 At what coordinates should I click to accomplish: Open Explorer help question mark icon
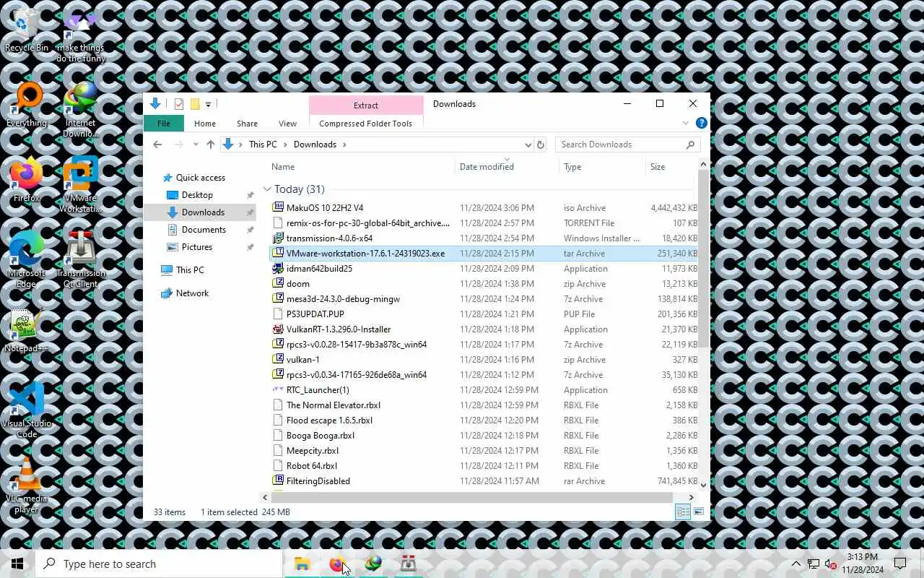pyautogui.click(x=701, y=124)
